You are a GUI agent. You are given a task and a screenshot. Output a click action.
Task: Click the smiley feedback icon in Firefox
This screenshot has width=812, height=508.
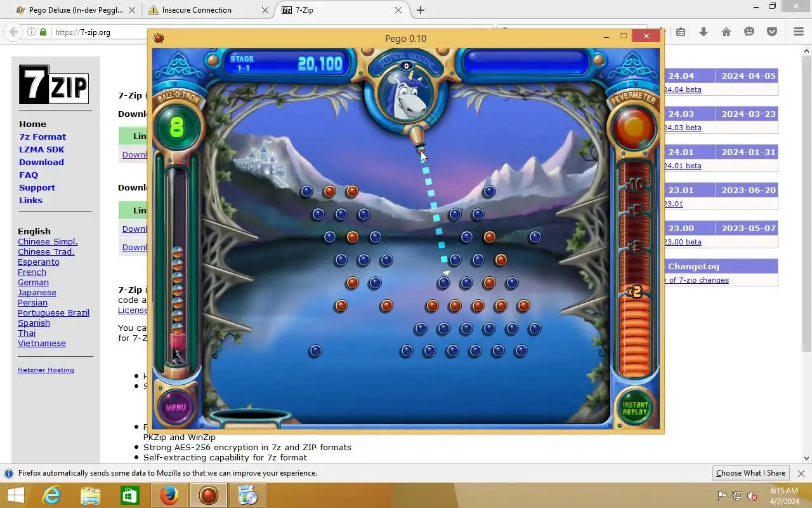click(749, 32)
